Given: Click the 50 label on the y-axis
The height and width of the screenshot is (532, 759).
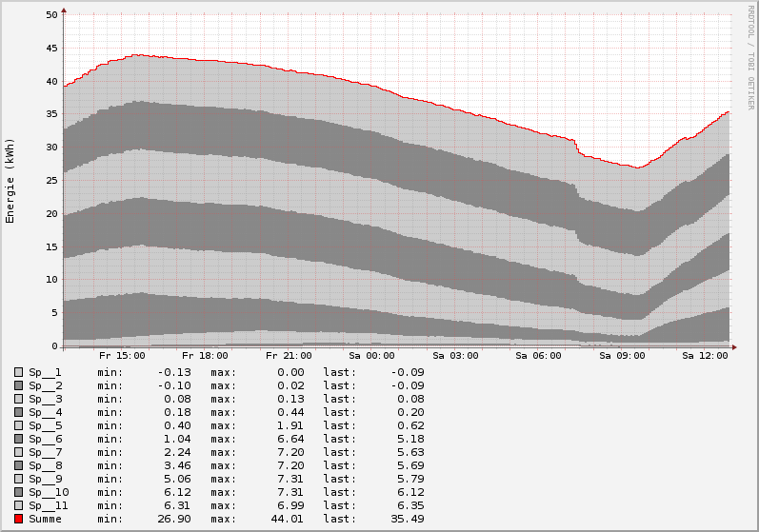Looking at the screenshot, I should (52, 15).
